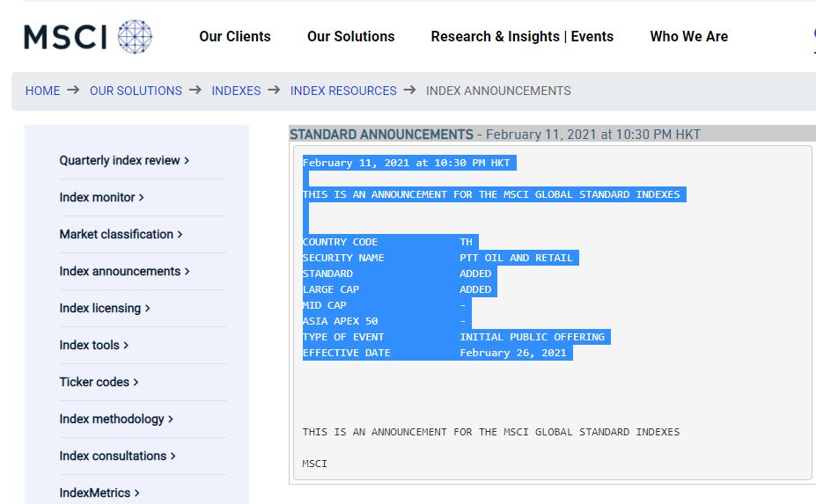
Task: Go to OUR SOLUTIONS breadcrumb
Action: pos(136,91)
